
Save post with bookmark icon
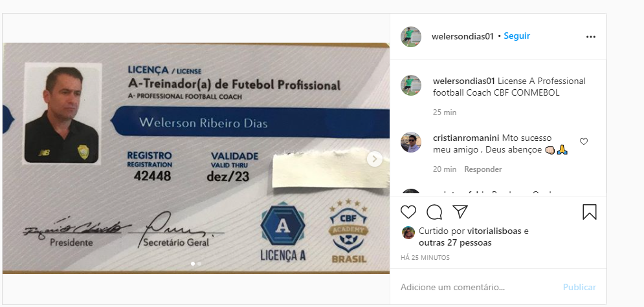click(x=590, y=212)
